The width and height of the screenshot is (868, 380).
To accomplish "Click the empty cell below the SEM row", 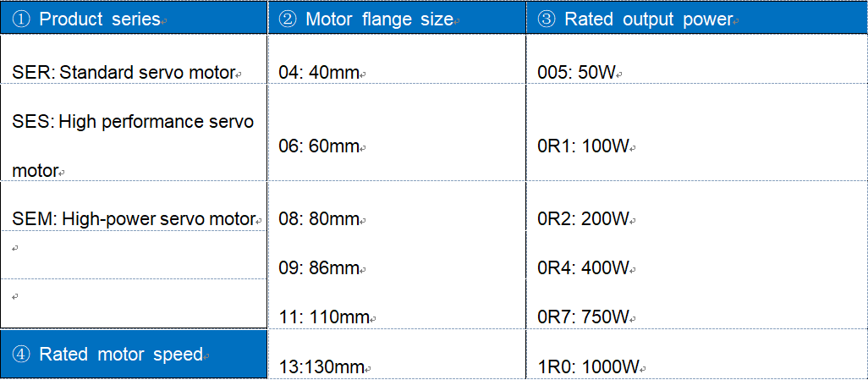I will 134,255.
